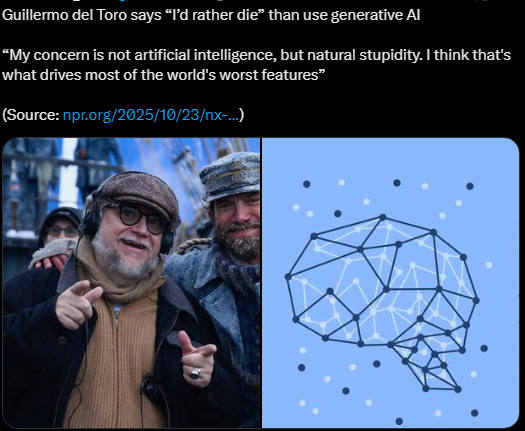Open the npr.org source link
This screenshot has width=525, height=431.
click(x=151, y=115)
